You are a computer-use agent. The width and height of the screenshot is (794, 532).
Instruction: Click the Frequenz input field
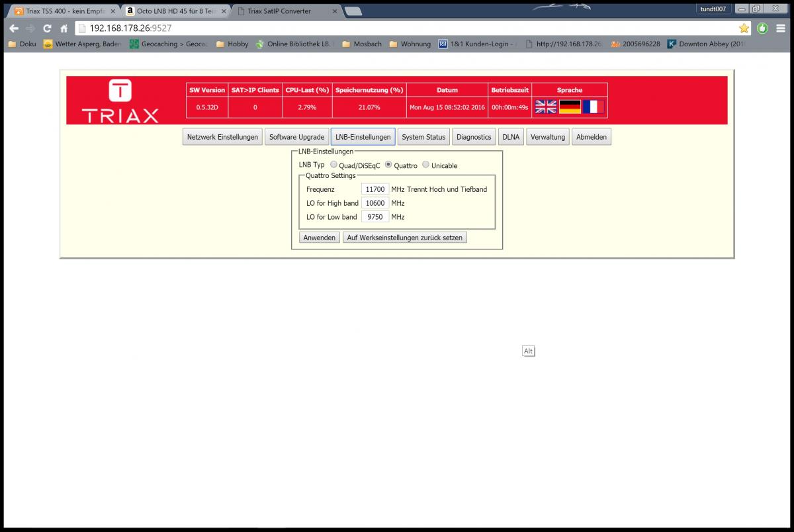[x=375, y=189]
